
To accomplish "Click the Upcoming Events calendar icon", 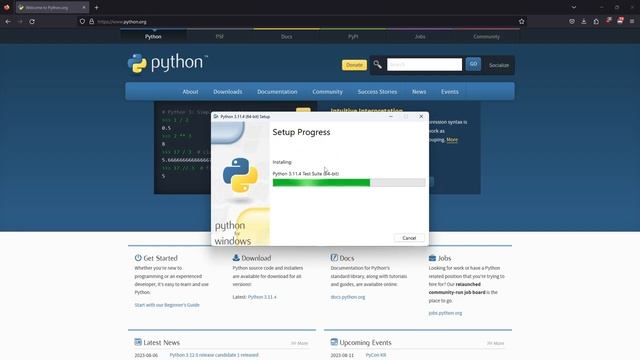I will click(x=334, y=342).
